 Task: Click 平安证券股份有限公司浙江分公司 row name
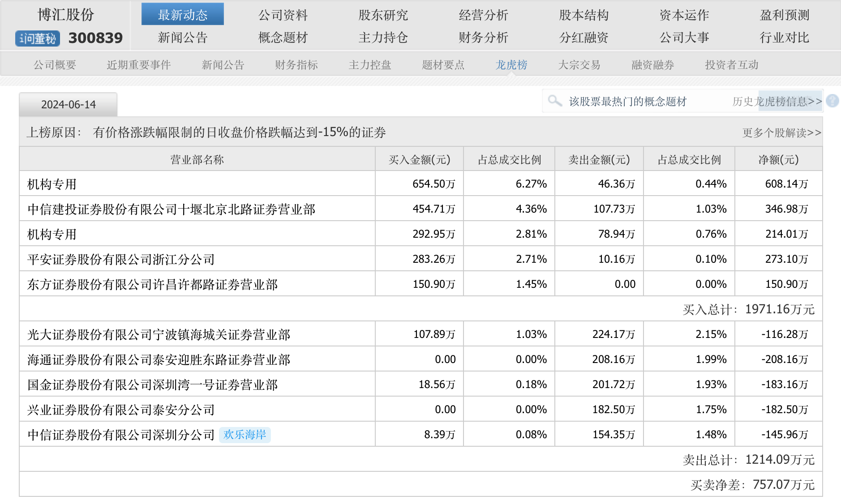tap(121, 259)
